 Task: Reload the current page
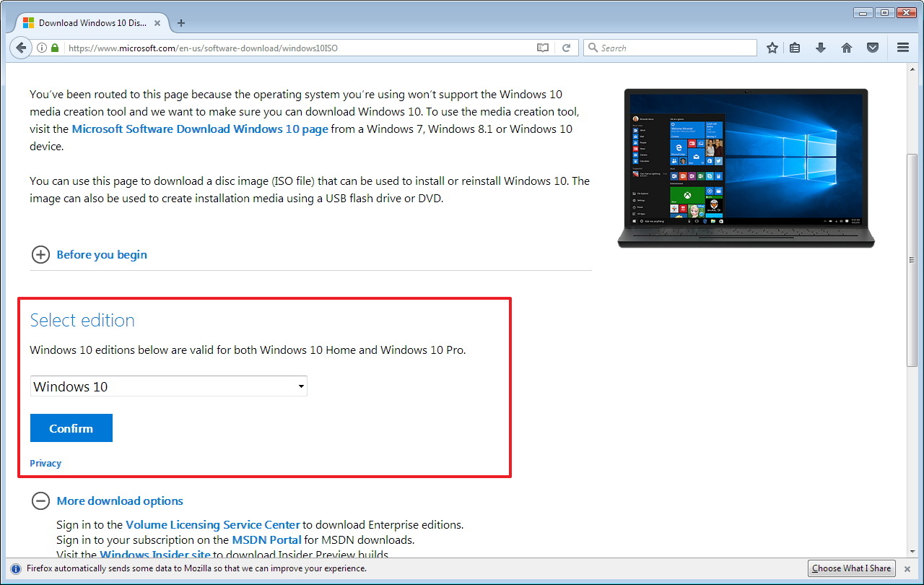(567, 48)
